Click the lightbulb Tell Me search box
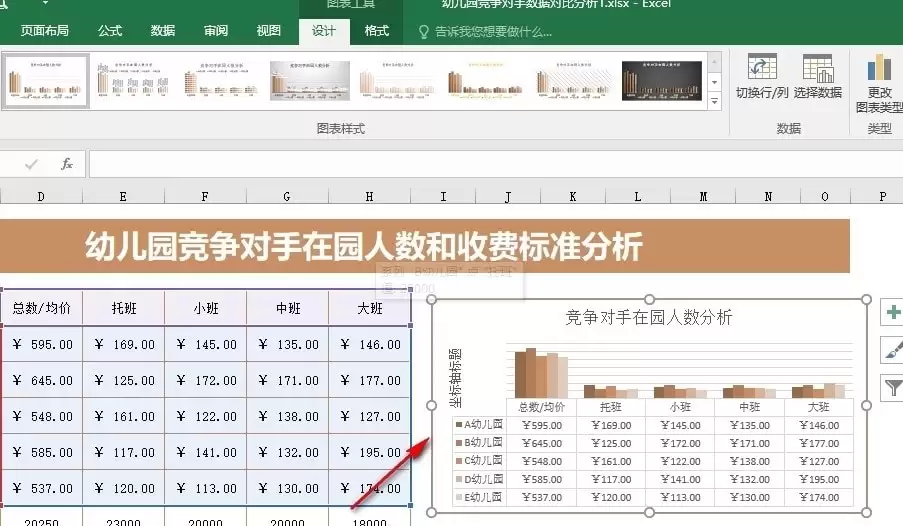This screenshot has width=903, height=526. (x=485, y=32)
